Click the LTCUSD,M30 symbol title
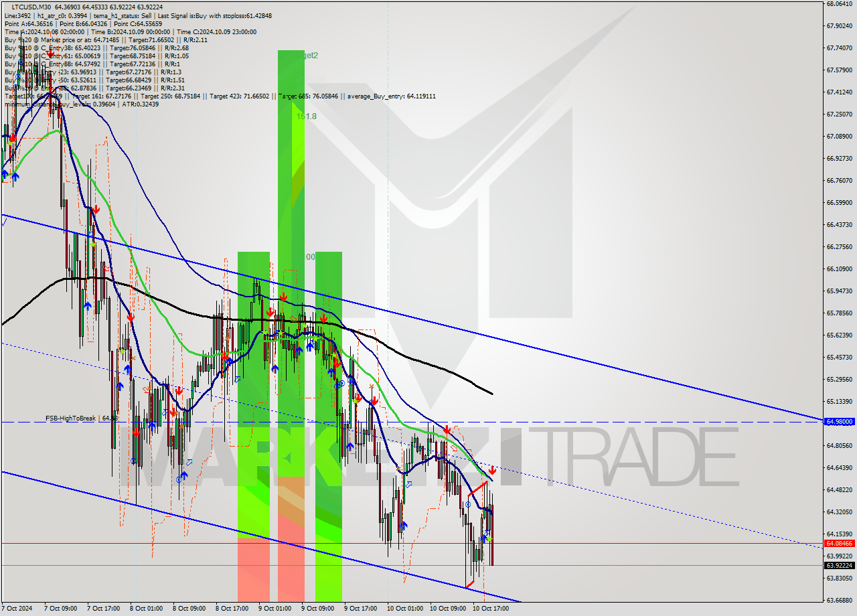This screenshot has height=616, width=857. click(x=31, y=7)
